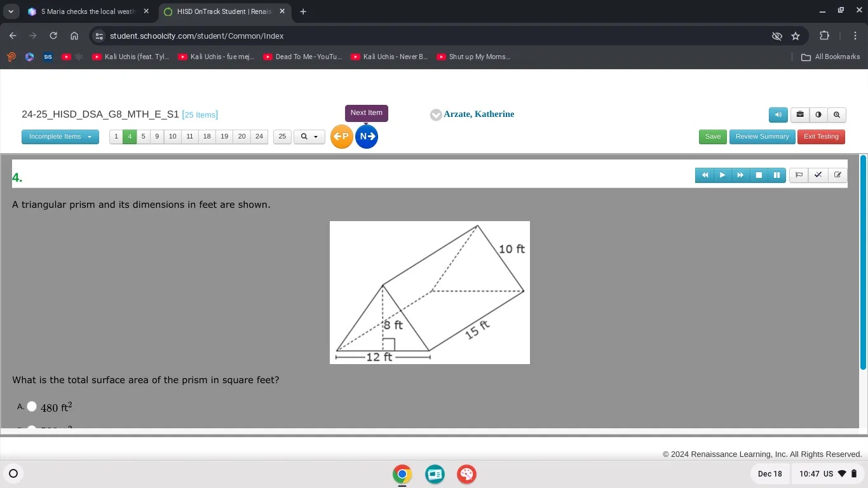Select answer choice A, 480 ft²
The height and width of the screenshot is (488, 868).
click(31, 406)
